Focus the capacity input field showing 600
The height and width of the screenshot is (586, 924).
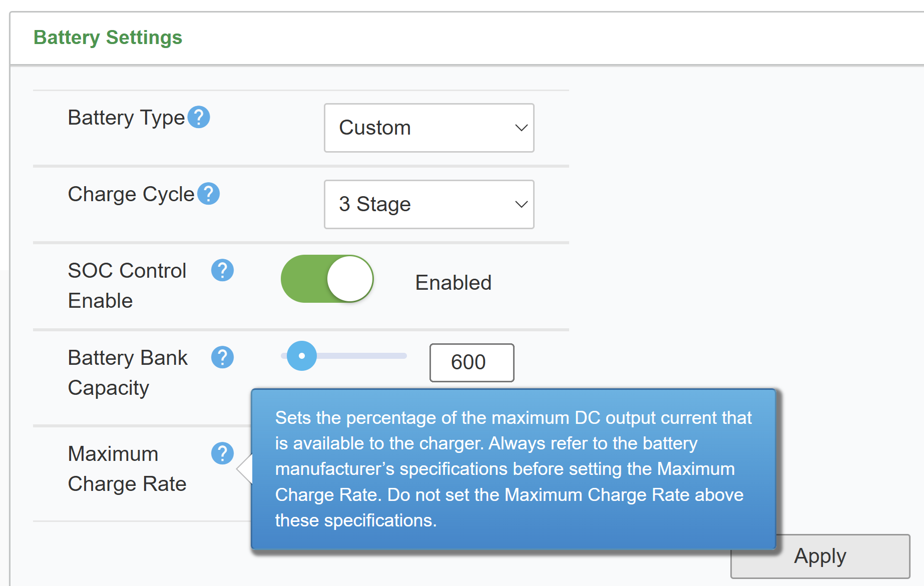point(472,362)
